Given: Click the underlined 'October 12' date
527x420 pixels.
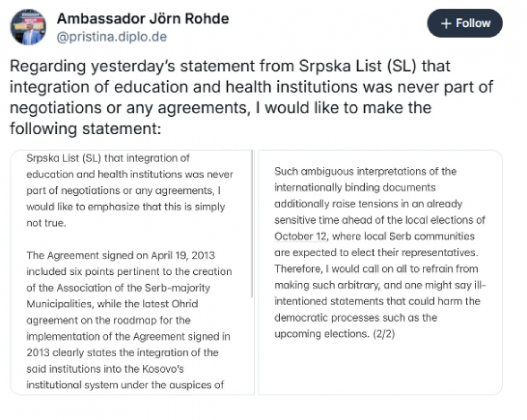Looking at the screenshot, I should coord(301,236).
